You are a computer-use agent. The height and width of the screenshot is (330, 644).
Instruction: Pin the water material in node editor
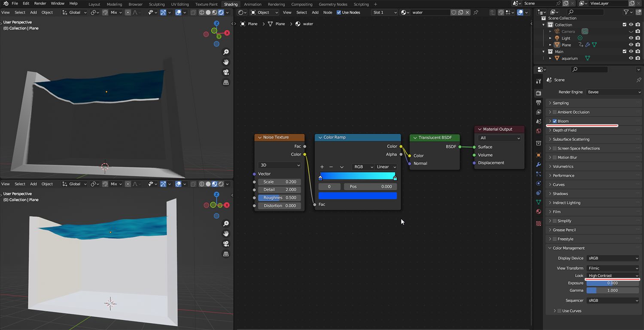(x=476, y=12)
